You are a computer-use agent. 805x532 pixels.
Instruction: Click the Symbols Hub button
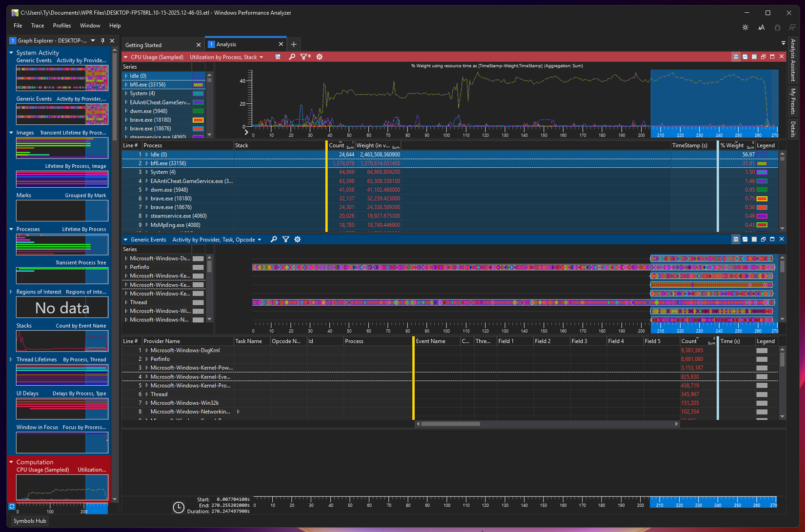29,521
